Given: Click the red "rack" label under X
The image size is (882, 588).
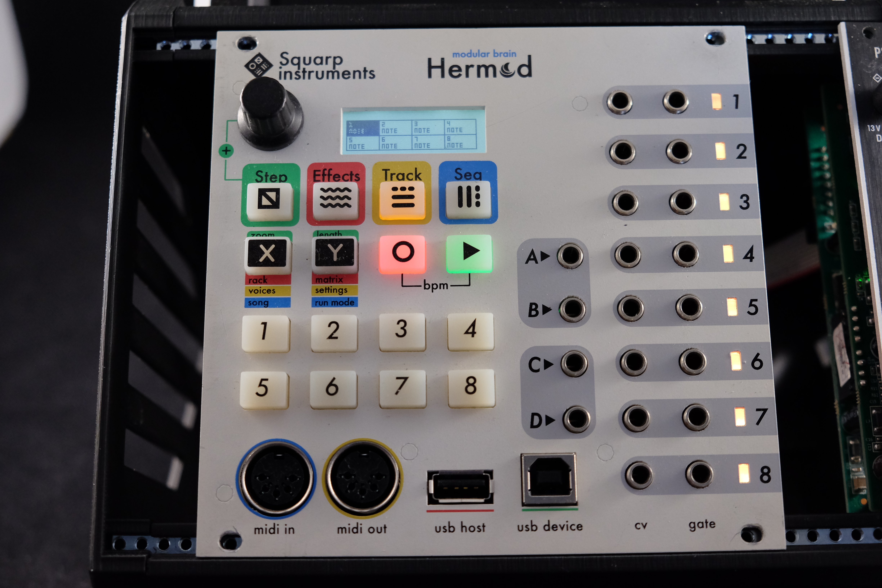Looking at the screenshot, I should pos(258,280).
